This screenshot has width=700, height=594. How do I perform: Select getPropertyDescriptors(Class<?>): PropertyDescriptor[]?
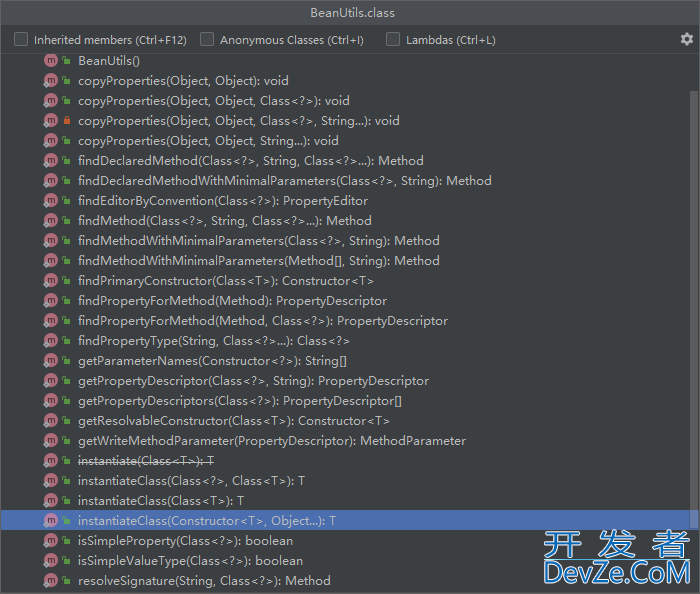[345, 401]
